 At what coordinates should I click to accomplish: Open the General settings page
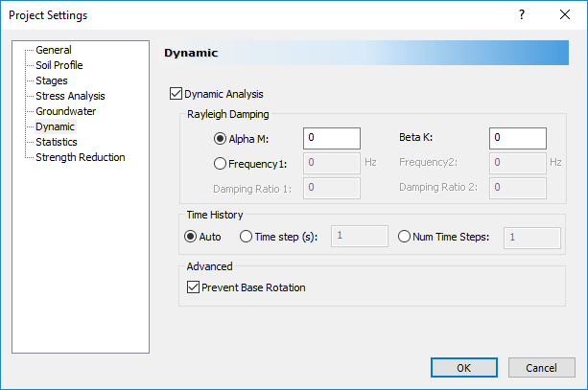tap(53, 50)
